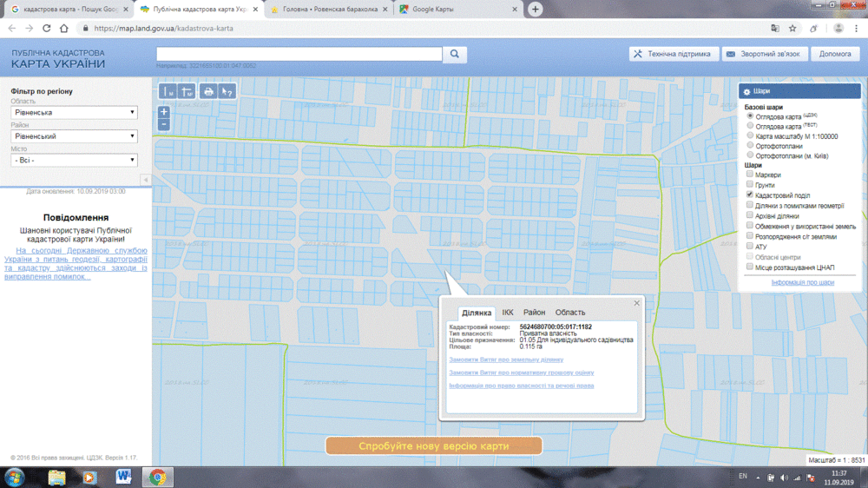Enable the АТУ layer
Viewport: 868px width, 488px height.
[x=750, y=247]
